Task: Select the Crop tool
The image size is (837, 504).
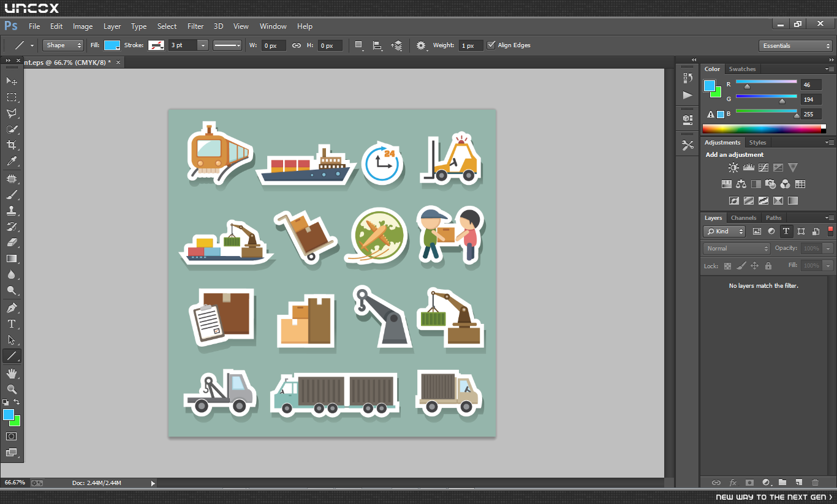Action: click(12, 145)
